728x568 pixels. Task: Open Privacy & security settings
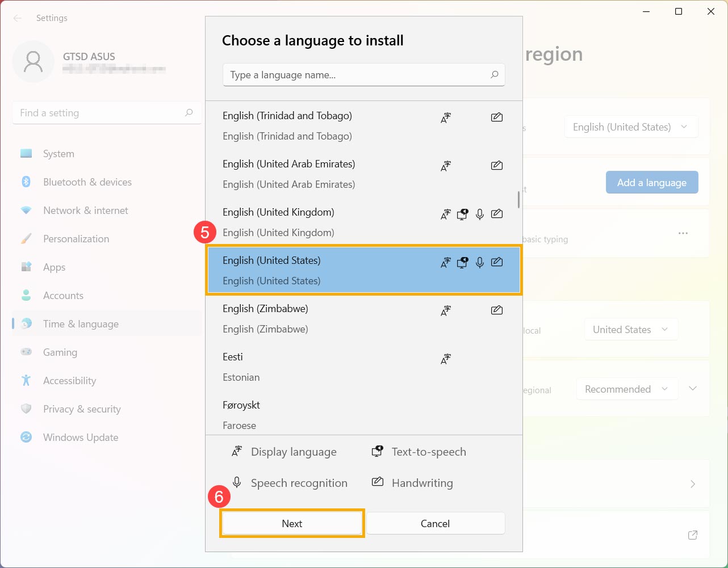pyautogui.click(x=107, y=409)
